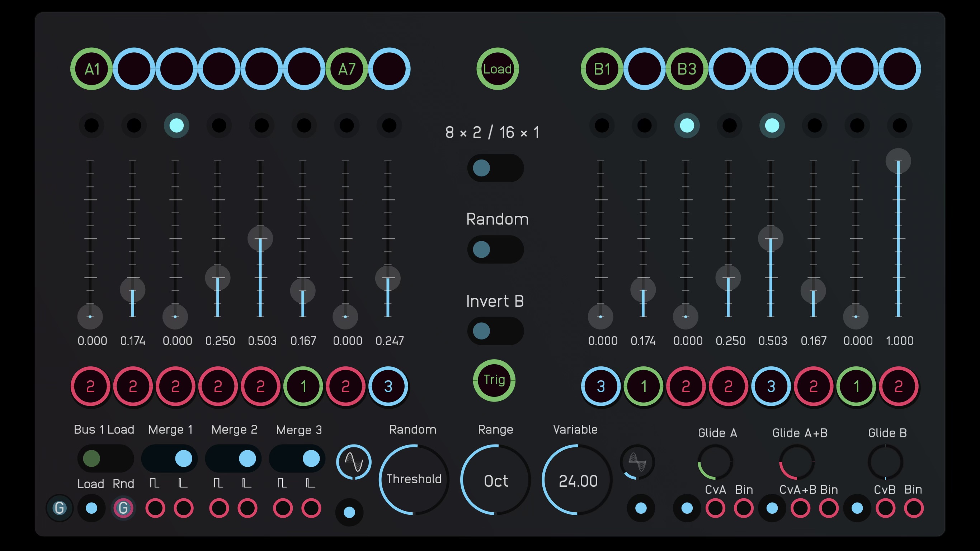Click the A-side slider showing 0.503
This screenshot has width=980, height=551.
[x=260, y=239]
